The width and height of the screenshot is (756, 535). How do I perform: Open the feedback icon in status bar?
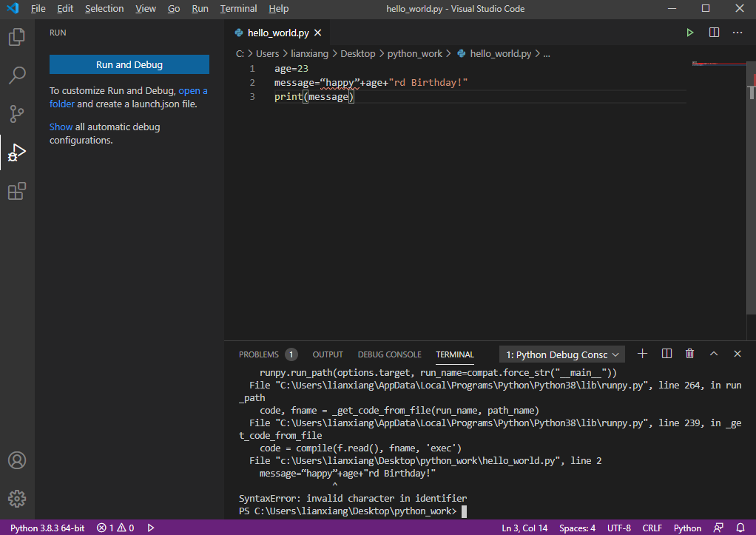[x=718, y=528]
